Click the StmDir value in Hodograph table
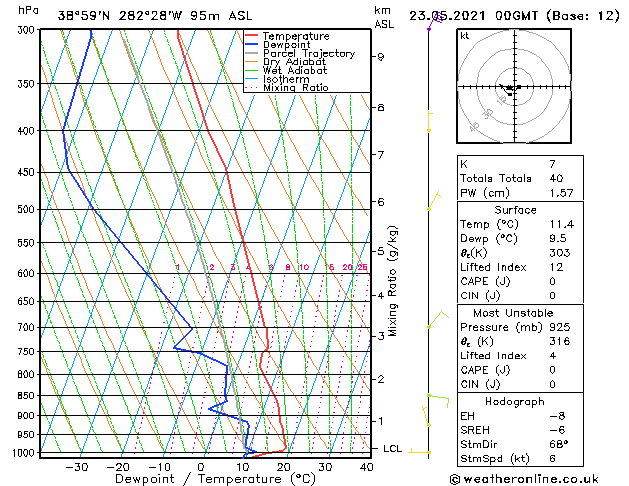The height and width of the screenshot is (486, 629). click(x=559, y=444)
